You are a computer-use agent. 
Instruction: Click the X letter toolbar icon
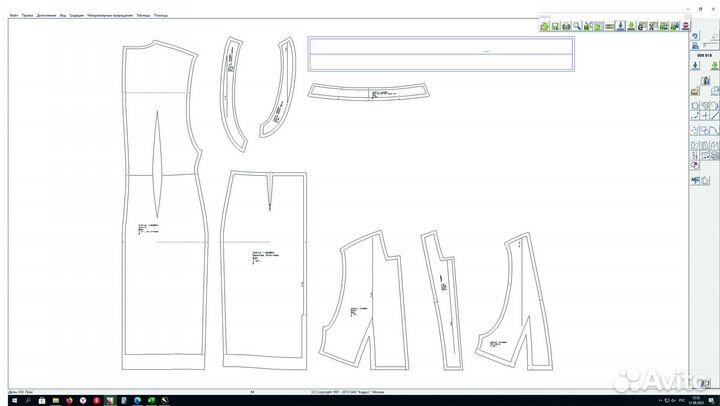click(652, 27)
